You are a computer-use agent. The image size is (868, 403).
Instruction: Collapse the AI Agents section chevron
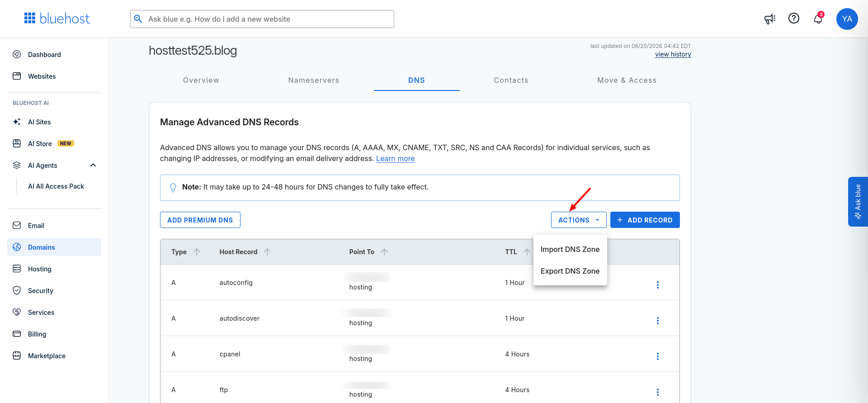[93, 165]
